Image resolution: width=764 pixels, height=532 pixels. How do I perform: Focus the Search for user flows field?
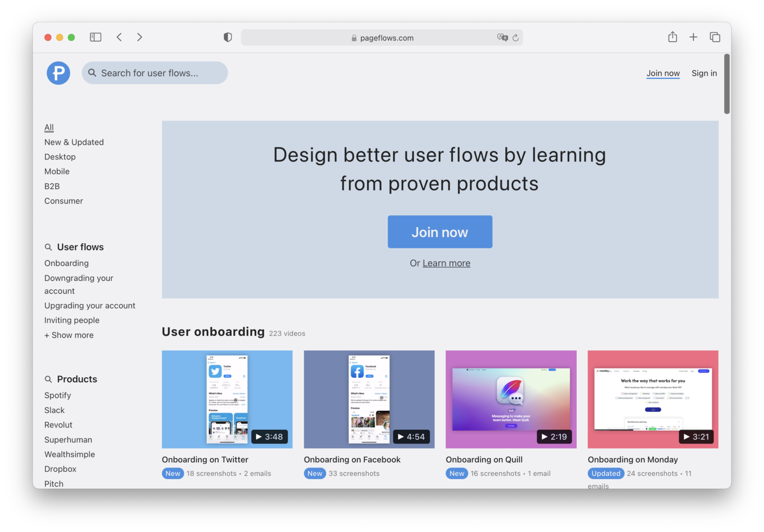click(155, 73)
